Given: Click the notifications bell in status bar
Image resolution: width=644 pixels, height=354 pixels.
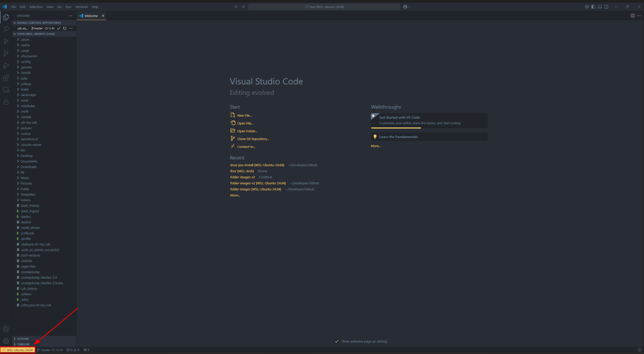Looking at the screenshot, I should pos(639,350).
